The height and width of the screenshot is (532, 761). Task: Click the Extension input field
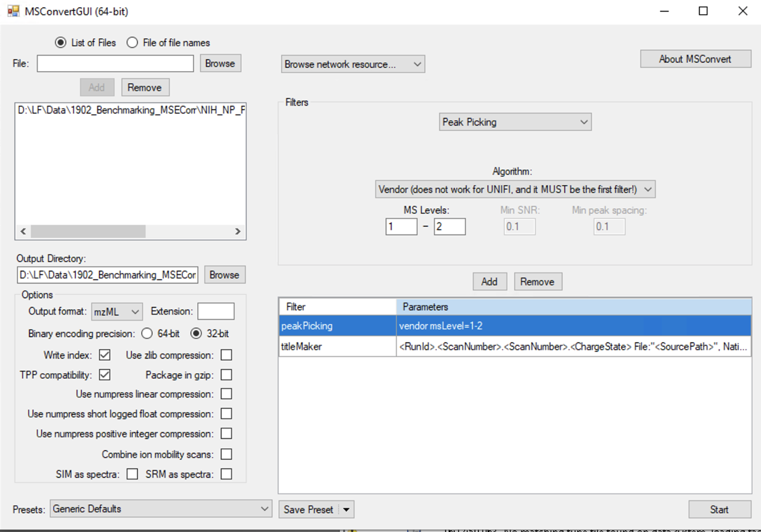(216, 311)
